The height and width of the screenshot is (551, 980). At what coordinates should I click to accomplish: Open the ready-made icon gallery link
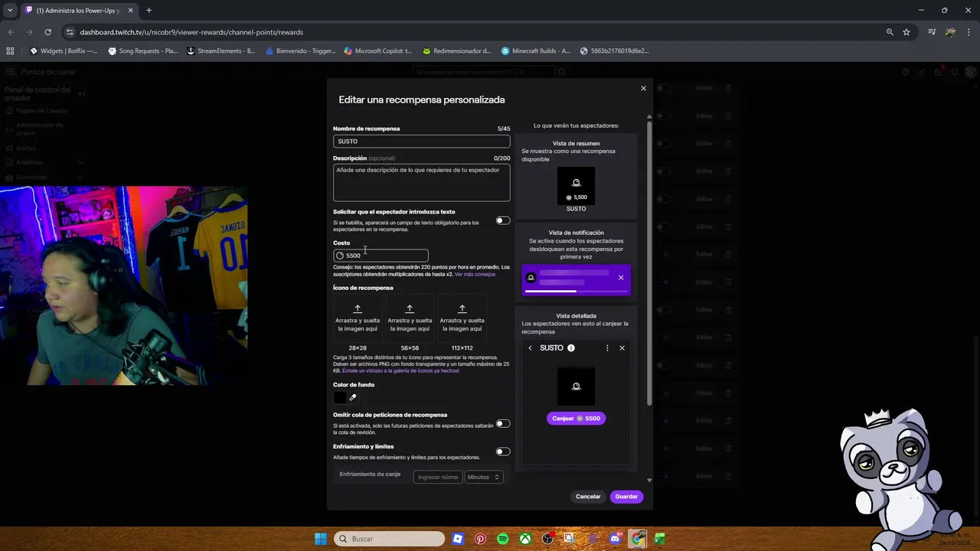400,370
